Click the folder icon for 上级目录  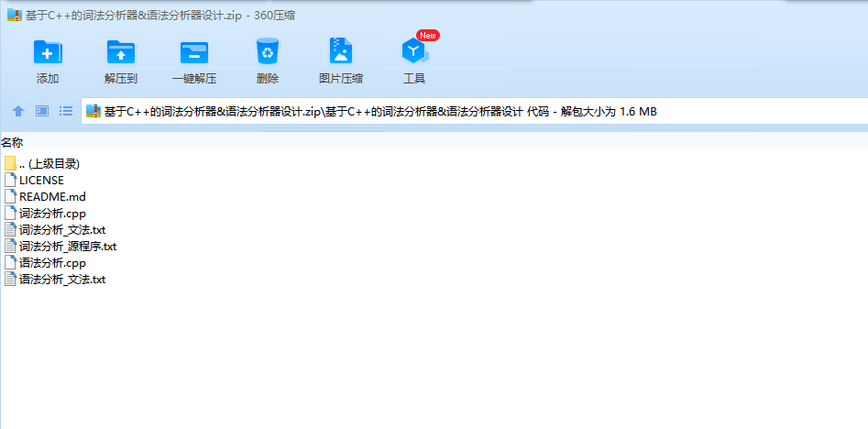pos(10,164)
